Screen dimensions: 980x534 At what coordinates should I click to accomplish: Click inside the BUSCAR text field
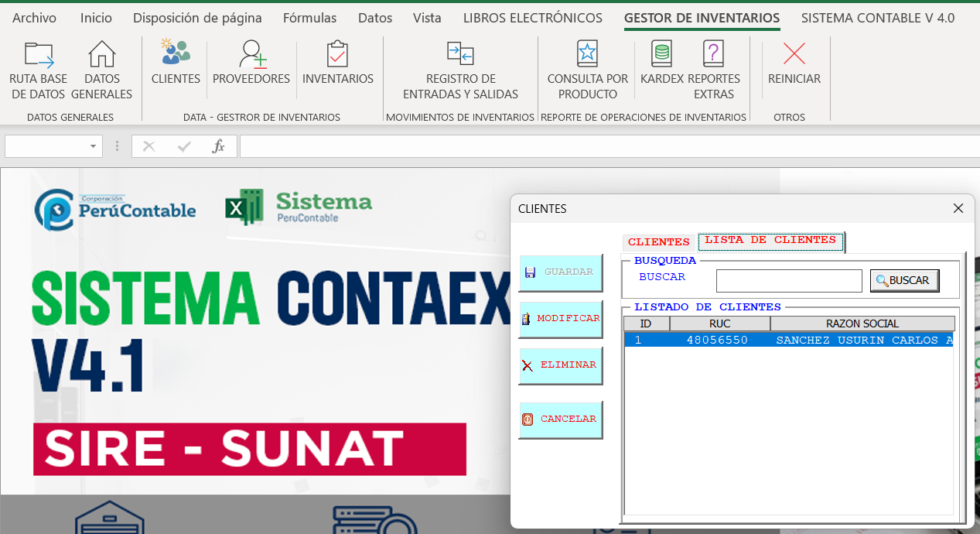[788, 280]
